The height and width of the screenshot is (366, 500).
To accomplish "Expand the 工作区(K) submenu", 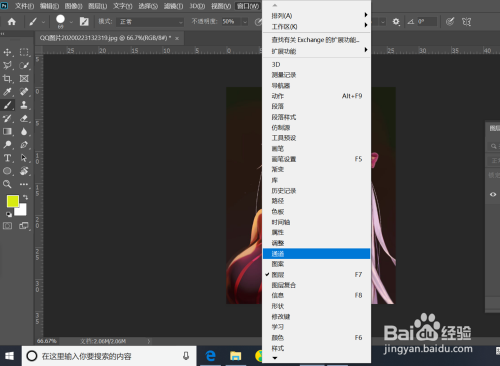I will click(316, 26).
